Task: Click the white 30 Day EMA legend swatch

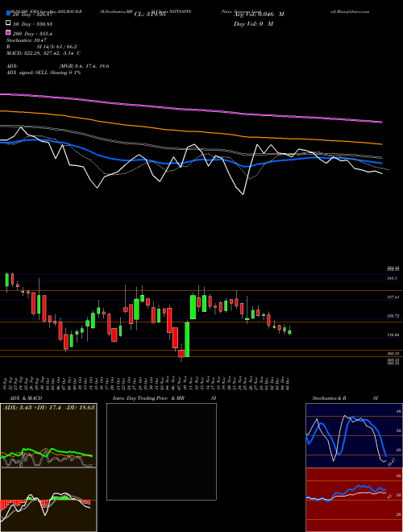Action: 8,23
